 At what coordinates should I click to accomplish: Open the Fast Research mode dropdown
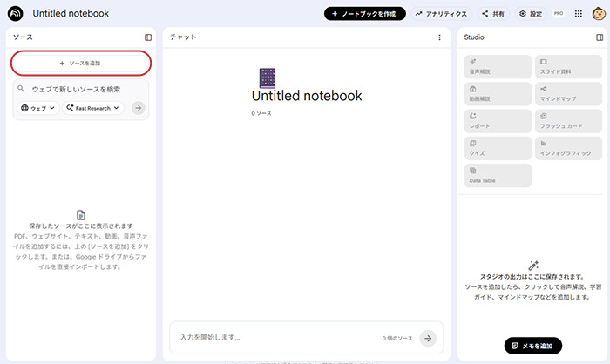coord(93,108)
